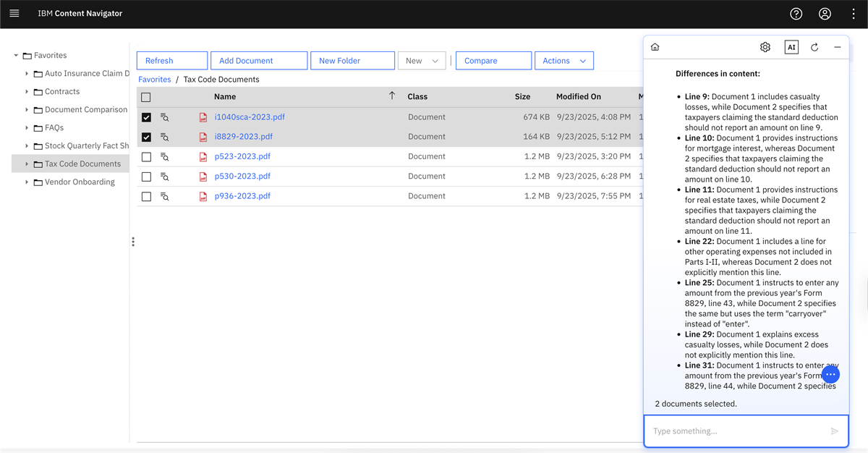Click the blue floating chat bubble button

pos(830,374)
